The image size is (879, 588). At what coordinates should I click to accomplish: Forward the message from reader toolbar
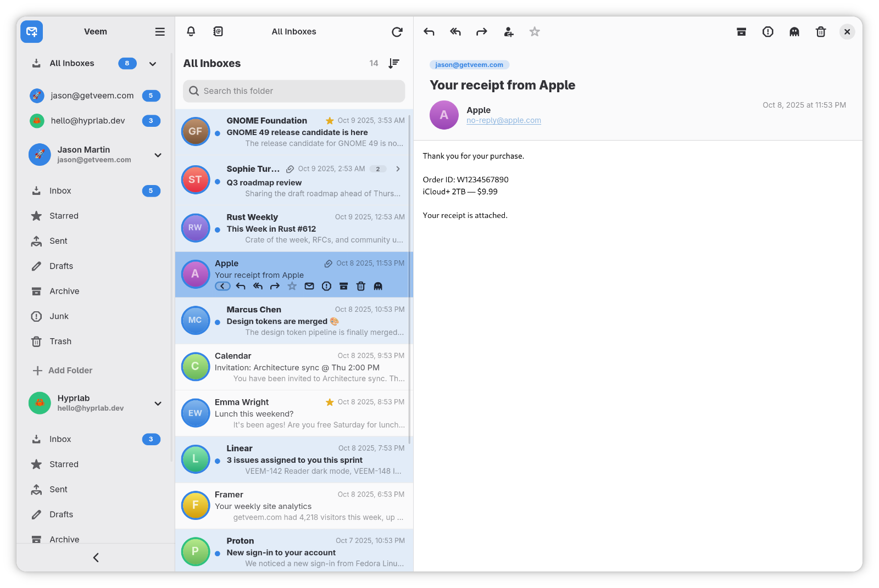click(482, 32)
